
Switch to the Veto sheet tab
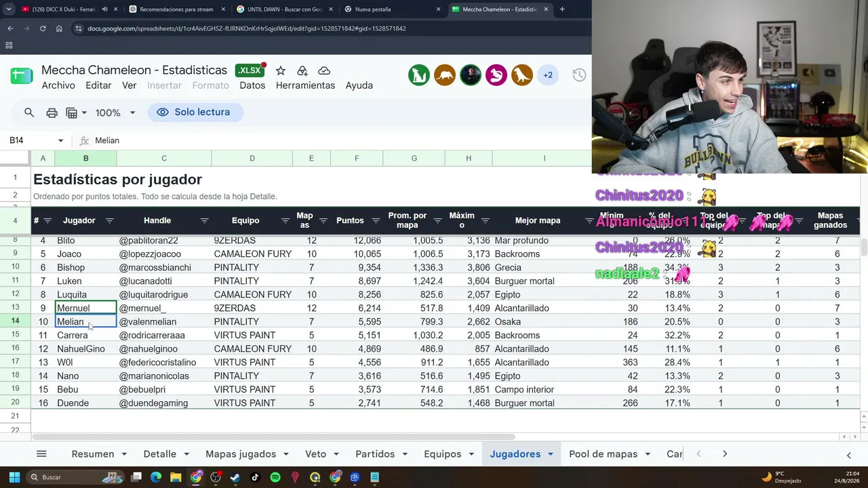315,454
